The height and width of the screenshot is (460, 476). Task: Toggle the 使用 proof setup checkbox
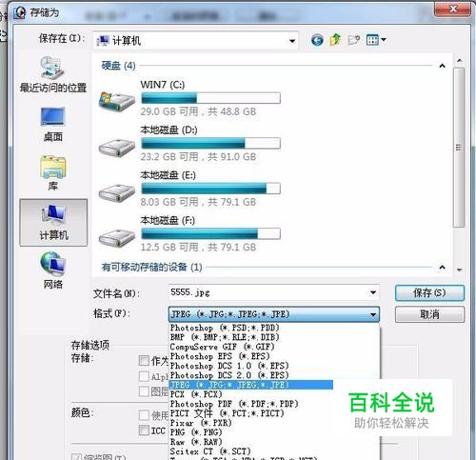point(144,415)
